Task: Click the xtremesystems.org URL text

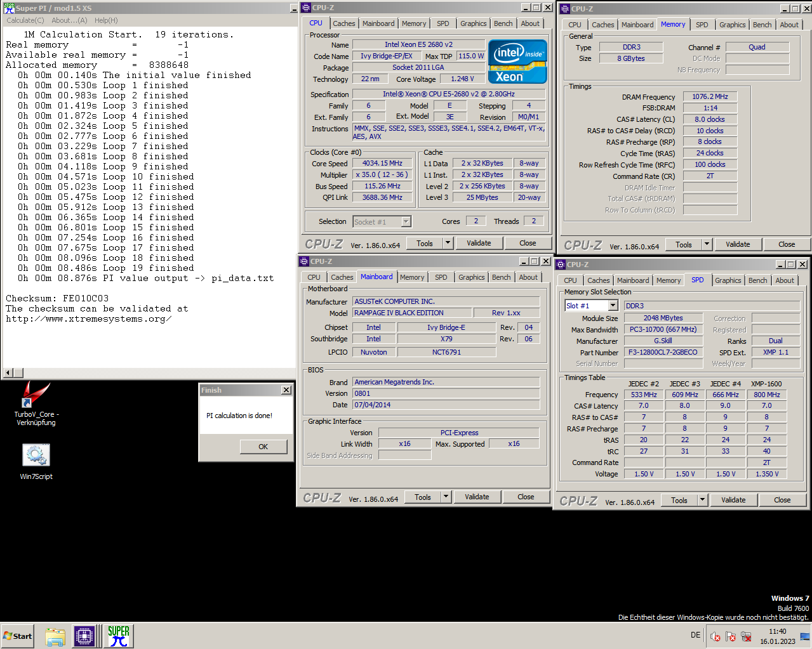Action: (88, 318)
